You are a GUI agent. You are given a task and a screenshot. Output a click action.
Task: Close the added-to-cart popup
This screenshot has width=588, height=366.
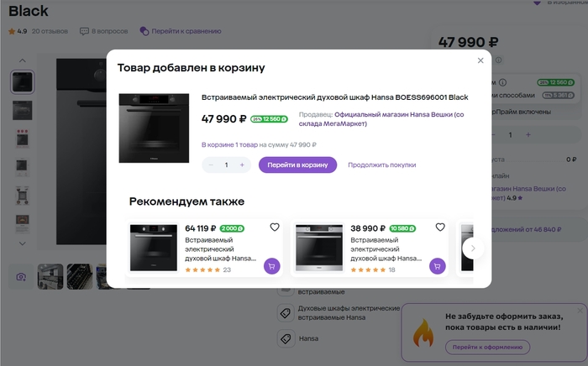click(x=480, y=60)
